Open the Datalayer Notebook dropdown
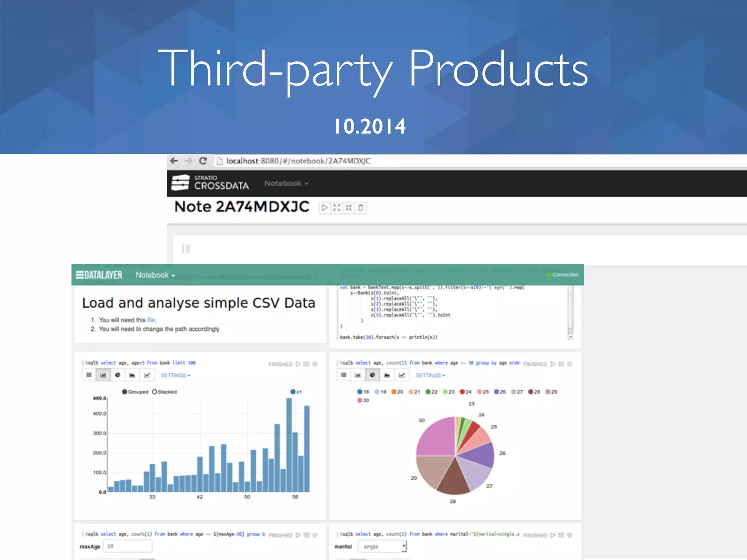The height and width of the screenshot is (560, 747). coord(155,275)
